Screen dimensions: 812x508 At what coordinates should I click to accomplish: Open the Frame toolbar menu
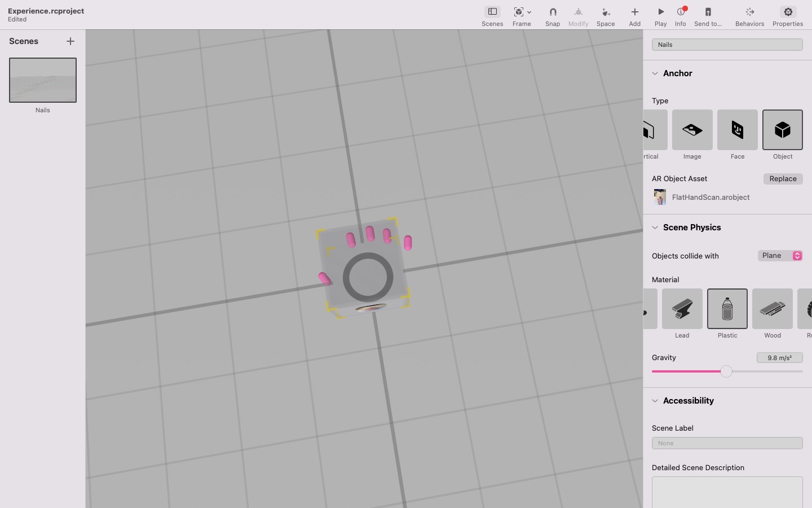click(522, 12)
